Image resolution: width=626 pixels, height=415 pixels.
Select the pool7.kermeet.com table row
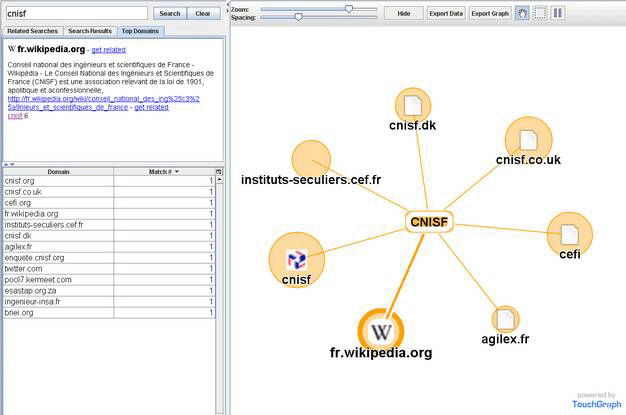[109, 280]
